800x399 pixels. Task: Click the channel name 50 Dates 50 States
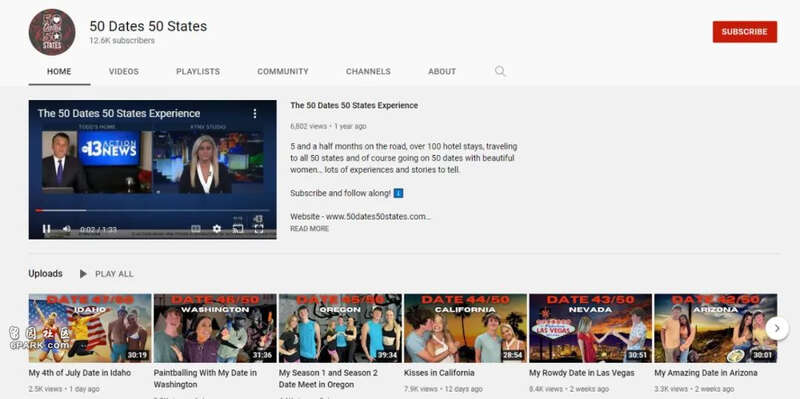click(x=148, y=26)
